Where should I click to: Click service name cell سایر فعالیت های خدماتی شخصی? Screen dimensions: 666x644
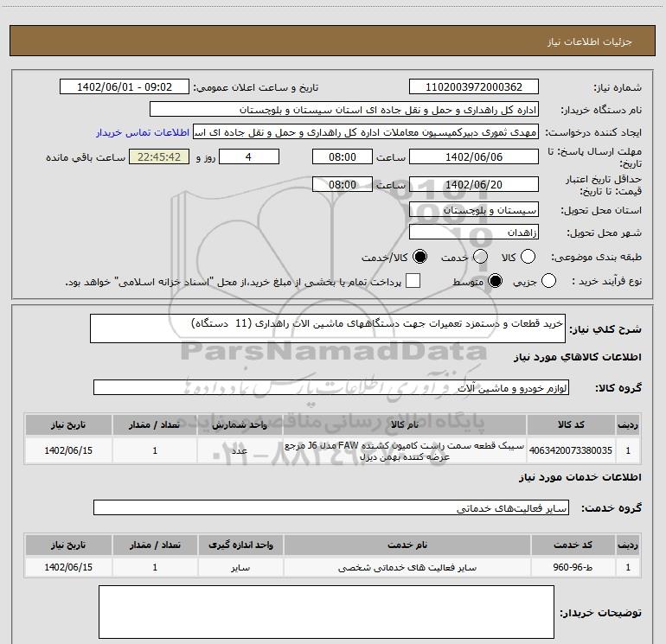407,567
